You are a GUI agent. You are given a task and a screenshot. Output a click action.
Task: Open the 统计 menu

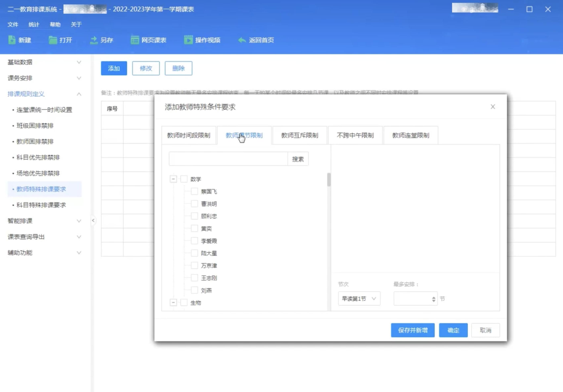(34, 25)
